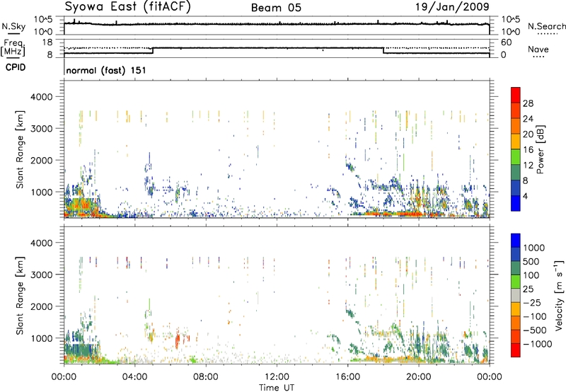The image size is (566, 392).
Task: Click the '2000' tick of the velocity panel
Action: (x=42, y=306)
